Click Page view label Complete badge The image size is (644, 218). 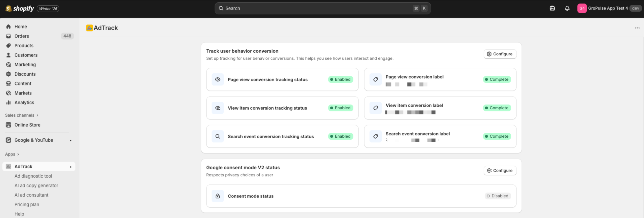pos(497,79)
